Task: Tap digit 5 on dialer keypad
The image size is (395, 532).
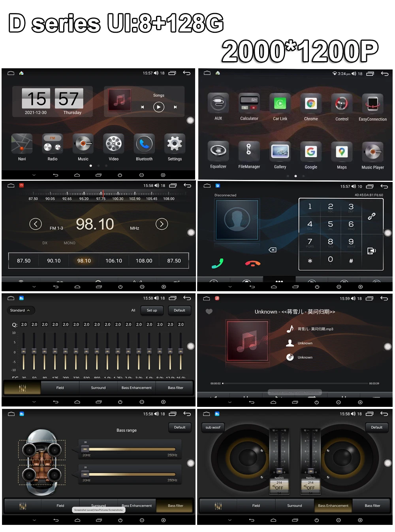Action: click(330, 224)
